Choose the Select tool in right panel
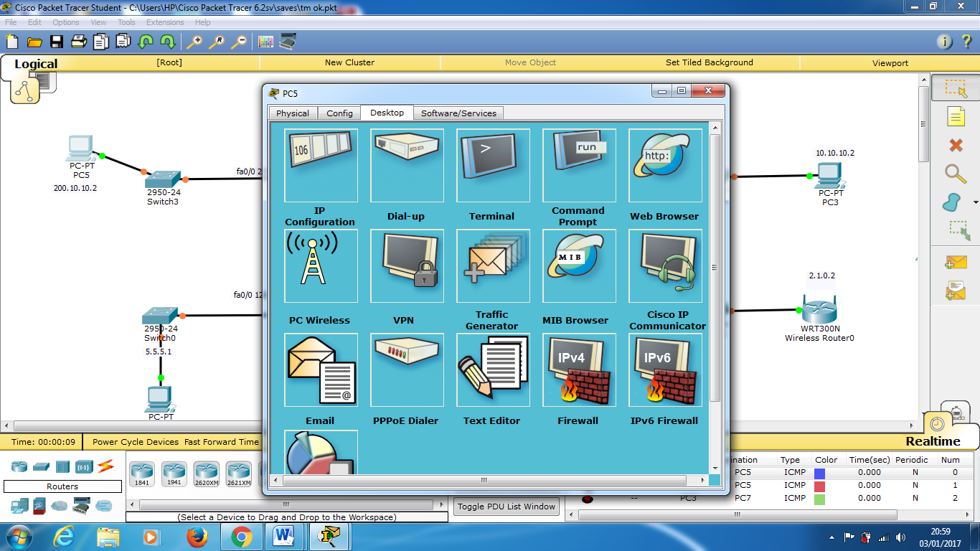Screen dimensions: 980x551 pos(956,88)
